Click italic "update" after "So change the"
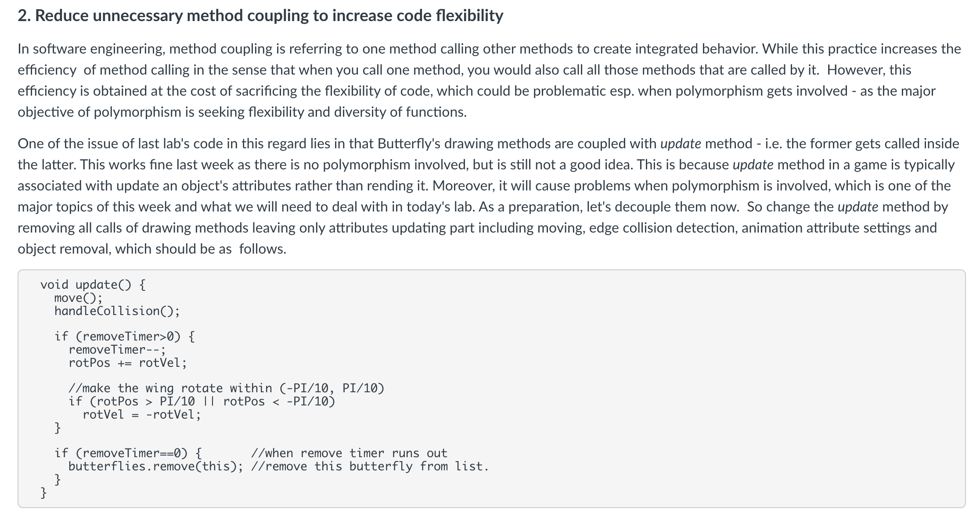Viewport: 980px width, 523px height. 858,207
